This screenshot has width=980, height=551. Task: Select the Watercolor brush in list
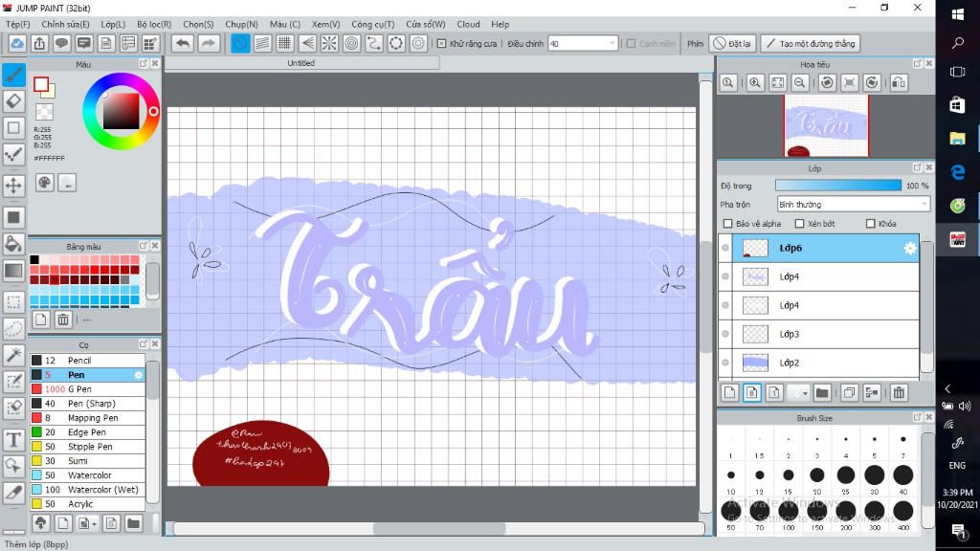point(89,475)
